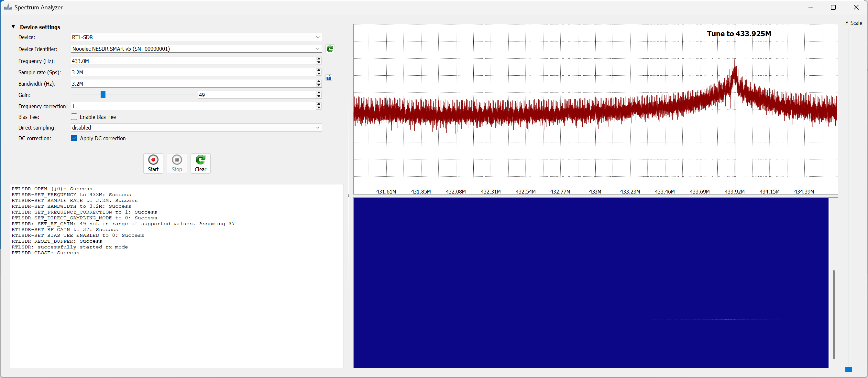Click the Clear button

tap(200, 163)
